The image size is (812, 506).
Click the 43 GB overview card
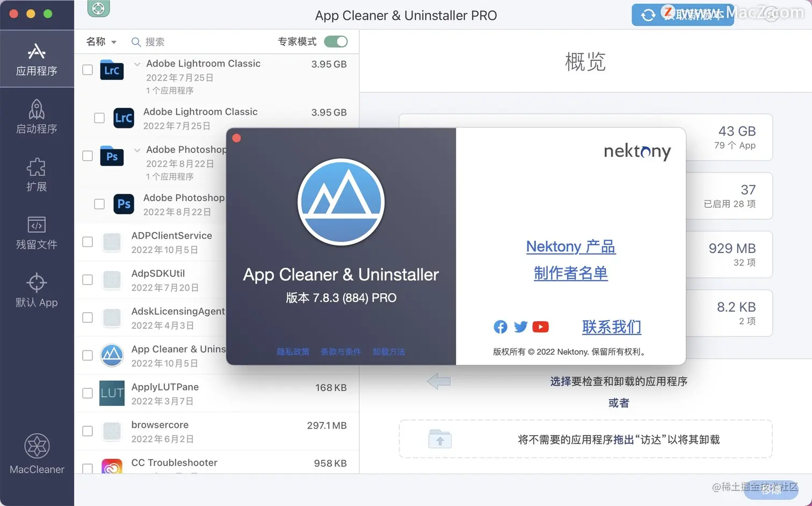(x=729, y=137)
